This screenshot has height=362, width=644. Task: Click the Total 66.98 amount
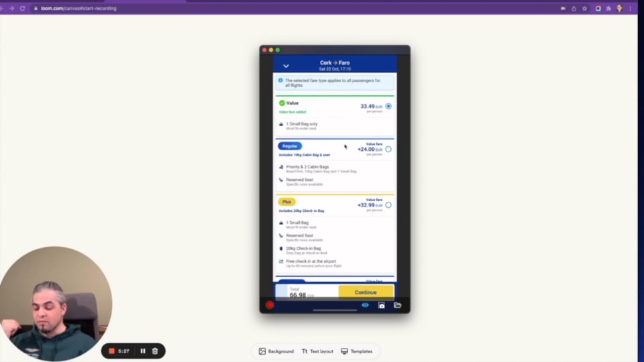[301, 295]
